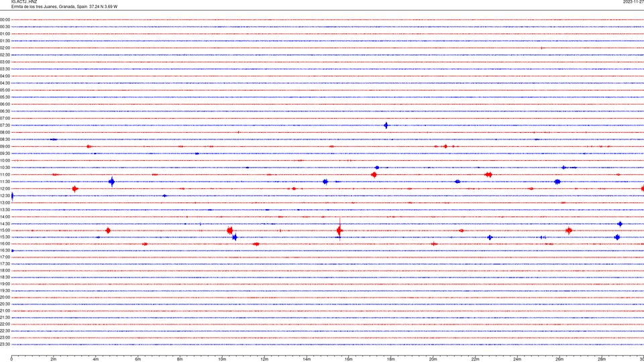Click the 26m axis tick label
The width and height of the screenshot is (644, 362).
point(559,359)
